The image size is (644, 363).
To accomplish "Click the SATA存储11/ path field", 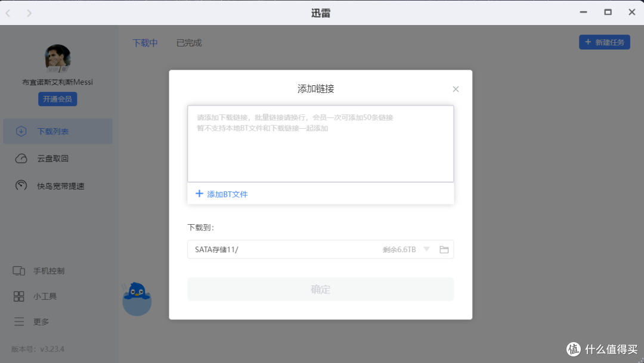I will [320, 249].
